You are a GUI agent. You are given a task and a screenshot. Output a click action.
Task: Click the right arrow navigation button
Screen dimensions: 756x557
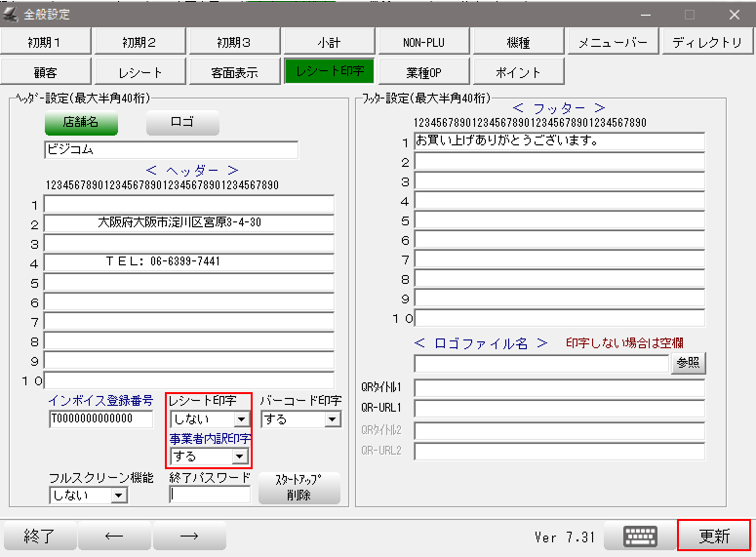pyautogui.click(x=189, y=537)
